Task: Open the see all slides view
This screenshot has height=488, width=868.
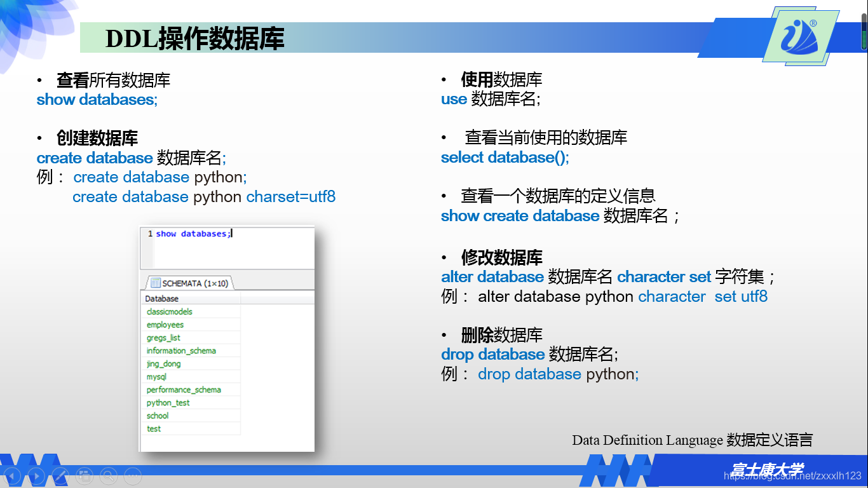Action: pyautogui.click(x=84, y=475)
